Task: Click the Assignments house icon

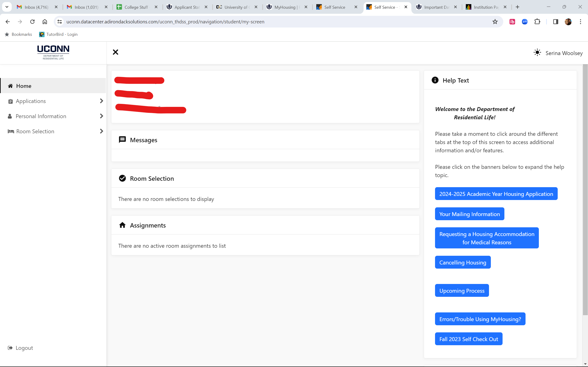Action: click(122, 225)
